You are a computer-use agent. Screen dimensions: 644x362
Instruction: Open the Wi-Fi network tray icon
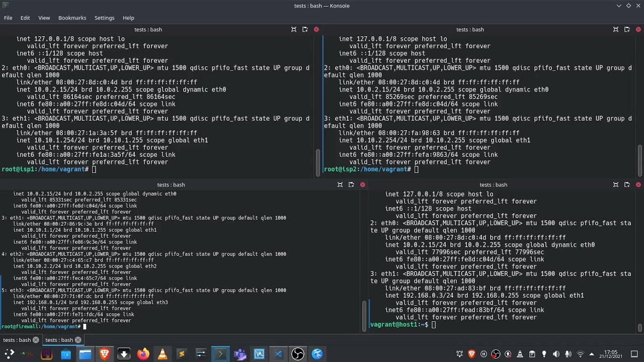580,354
